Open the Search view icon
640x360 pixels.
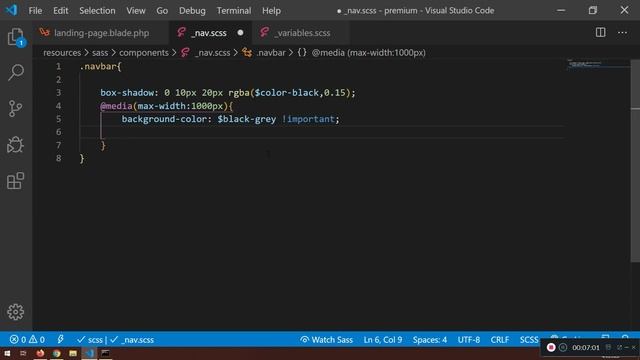pos(16,72)
